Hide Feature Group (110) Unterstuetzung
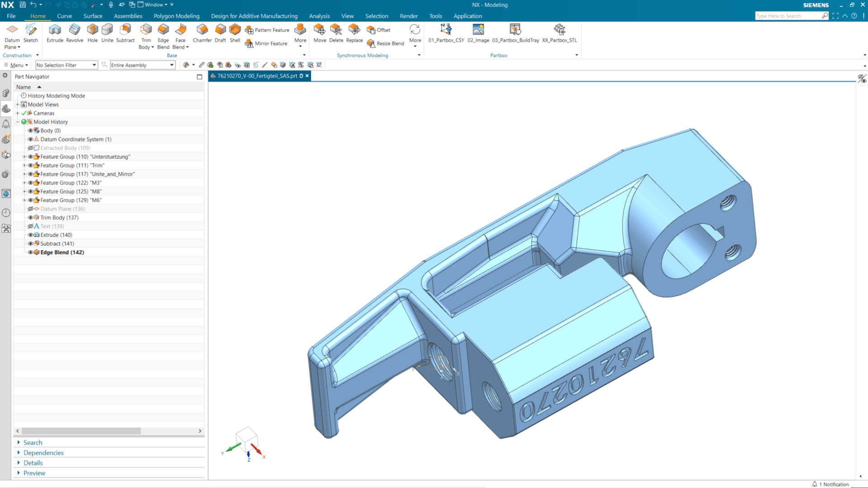 point(30,157)
